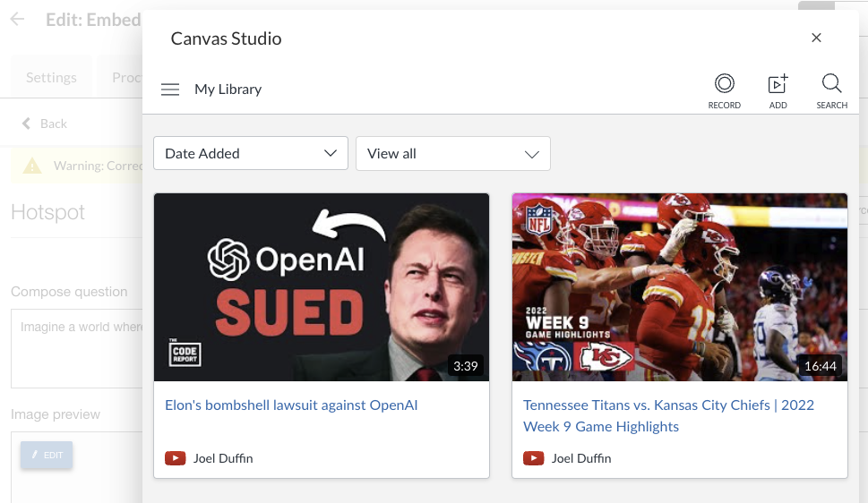The height and width of the screenshot is (503, 868).
Task: Open the Titans vs Chiefs video thumbnail
Action: 680,287
